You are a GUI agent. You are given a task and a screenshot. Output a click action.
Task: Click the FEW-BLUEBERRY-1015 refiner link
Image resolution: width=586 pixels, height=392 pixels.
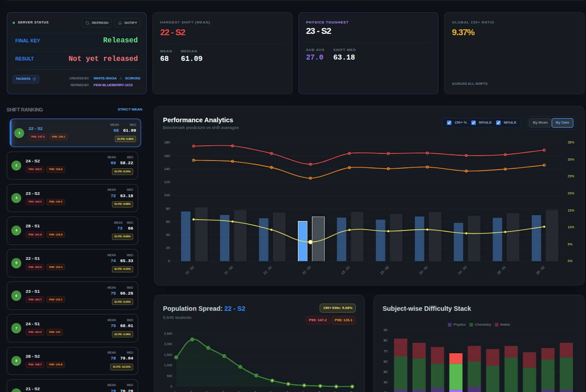point(113,85)
